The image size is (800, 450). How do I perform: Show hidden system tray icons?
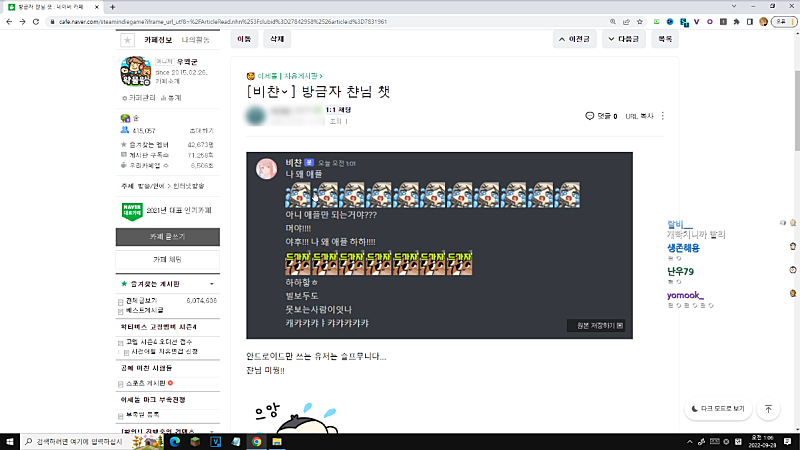click(689, 442)
